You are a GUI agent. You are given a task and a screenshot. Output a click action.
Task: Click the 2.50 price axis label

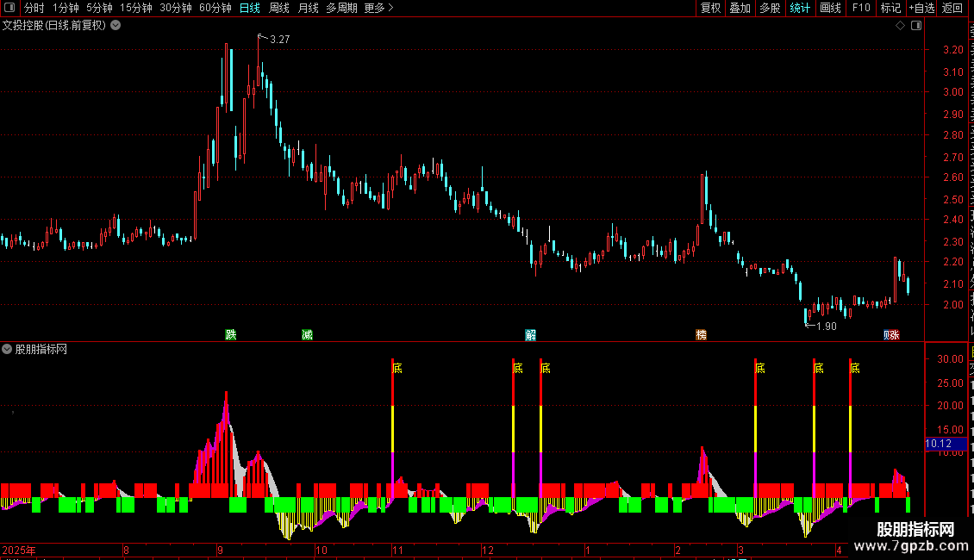(952, 199)
